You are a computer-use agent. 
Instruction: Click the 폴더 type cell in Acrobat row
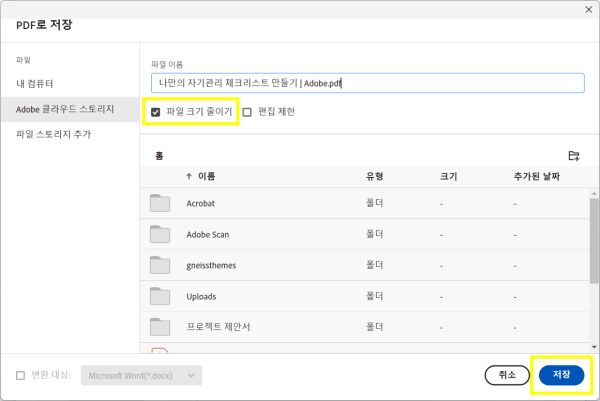point(375,203)
